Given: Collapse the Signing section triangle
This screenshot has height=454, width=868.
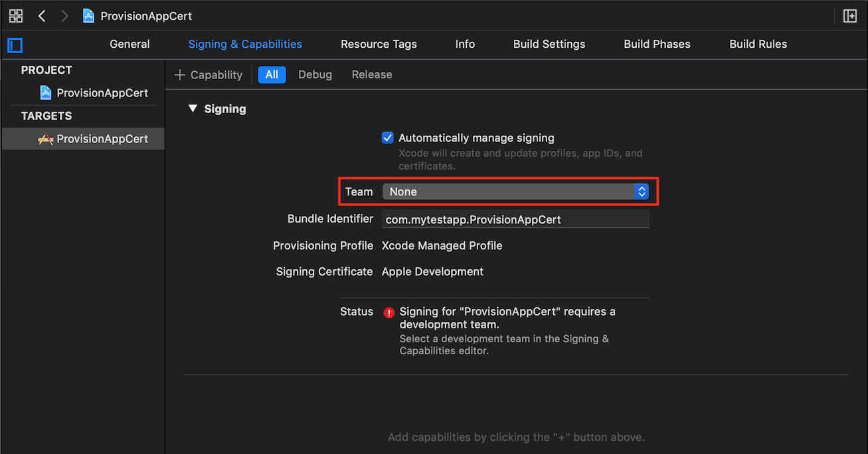Looking at the screenshot, I should click(193, 108).
